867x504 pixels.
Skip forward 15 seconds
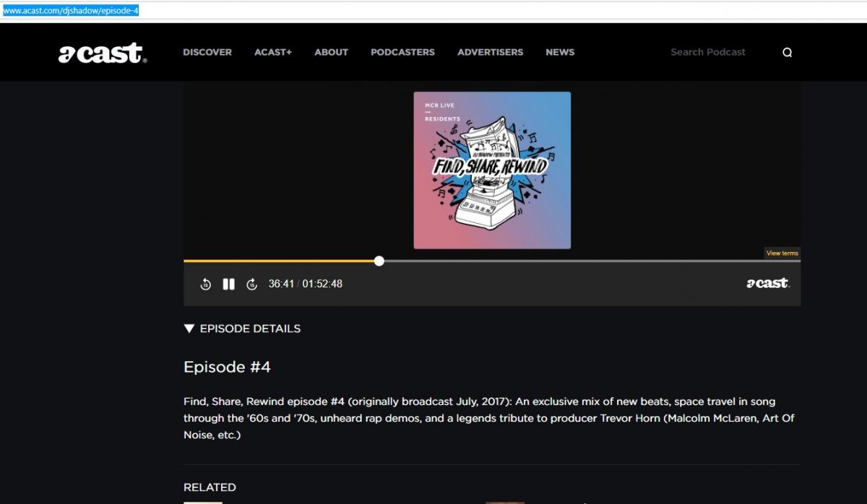[x=251, y=284]
